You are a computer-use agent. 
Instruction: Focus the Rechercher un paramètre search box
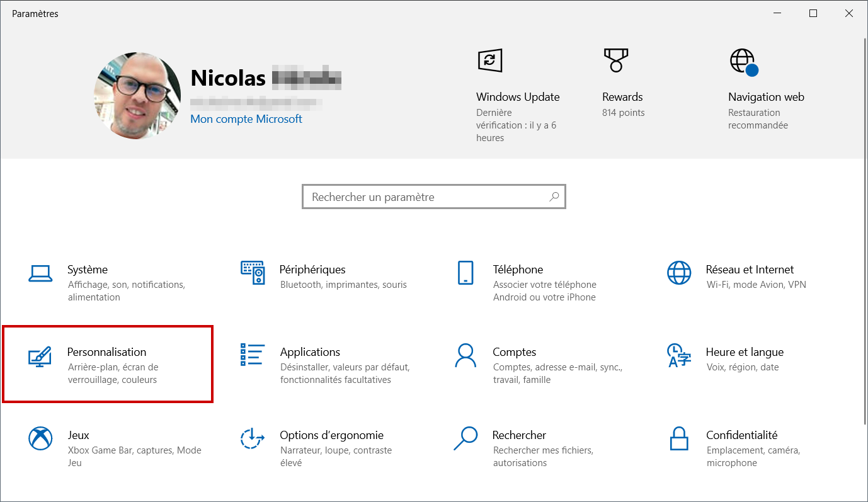[434, 197]
